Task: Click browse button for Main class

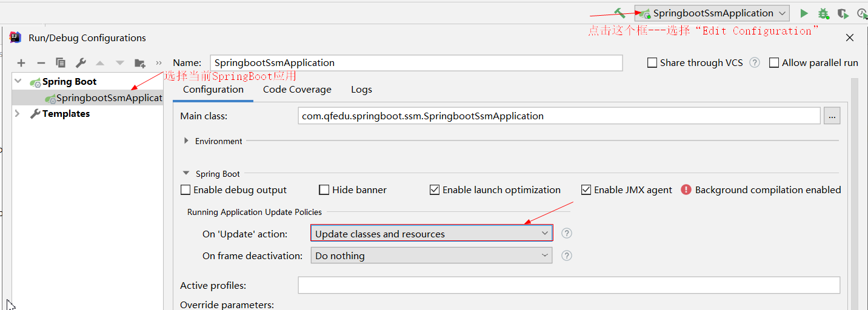Action: [x=832, y=116]
